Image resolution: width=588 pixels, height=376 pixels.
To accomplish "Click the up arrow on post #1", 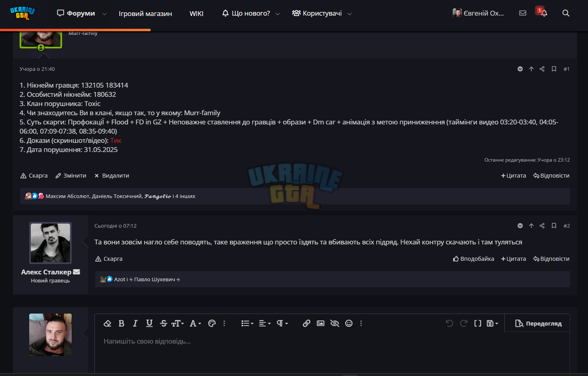I will 531,69.
